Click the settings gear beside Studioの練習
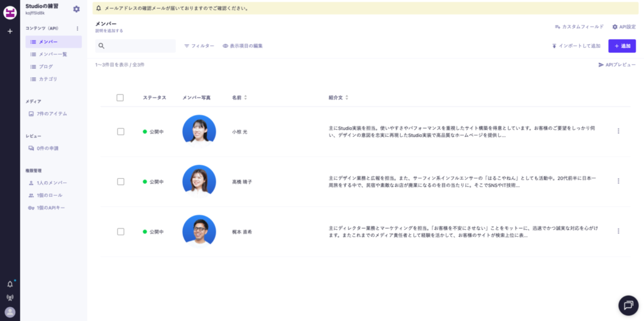 point(77,9)
